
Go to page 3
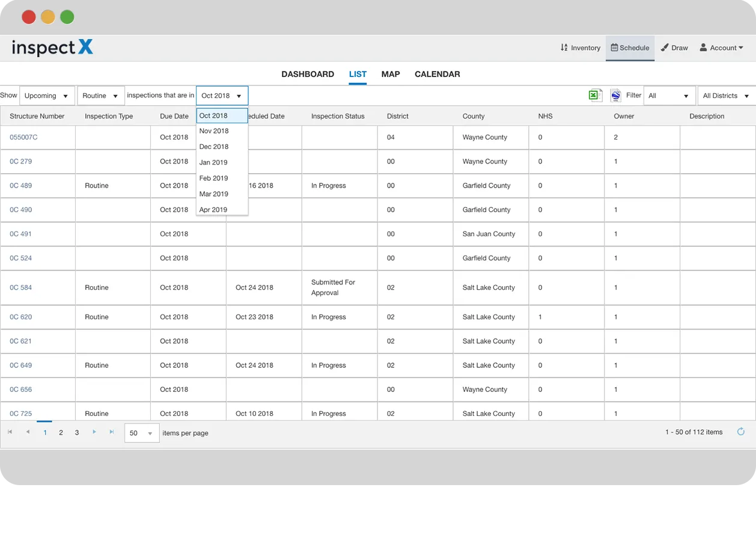click(x=77, y=432)
